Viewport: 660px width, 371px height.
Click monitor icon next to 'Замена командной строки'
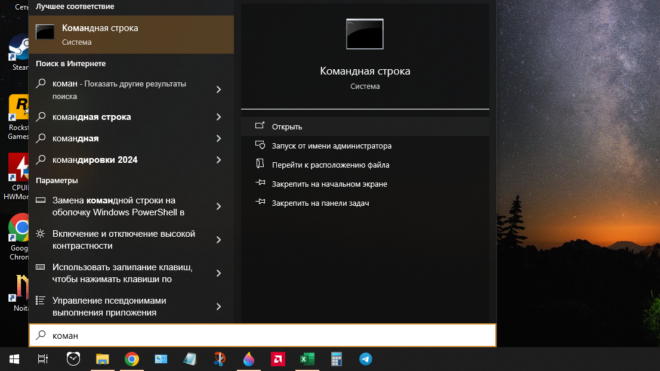click(40, 200)
